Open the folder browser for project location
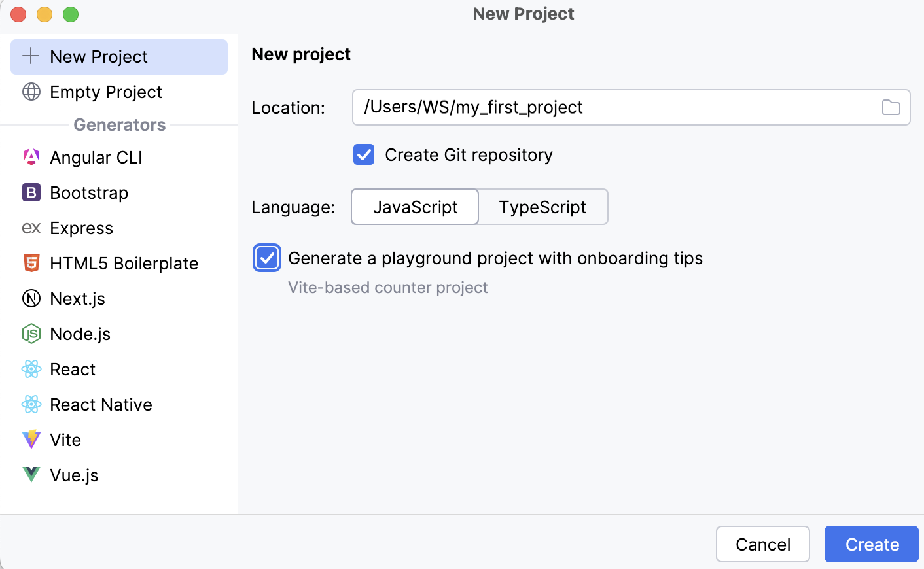This screenshot has height=569, width=924. click(x=891, y=107)
